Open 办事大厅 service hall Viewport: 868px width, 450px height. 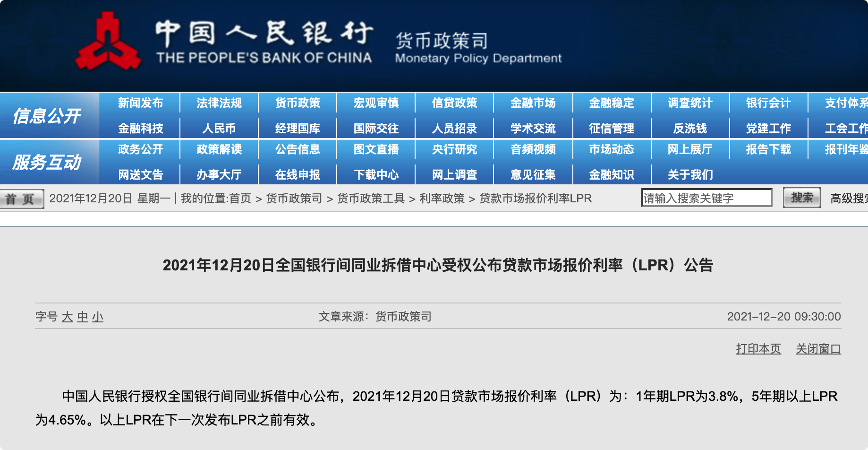(x=219, y=175)
